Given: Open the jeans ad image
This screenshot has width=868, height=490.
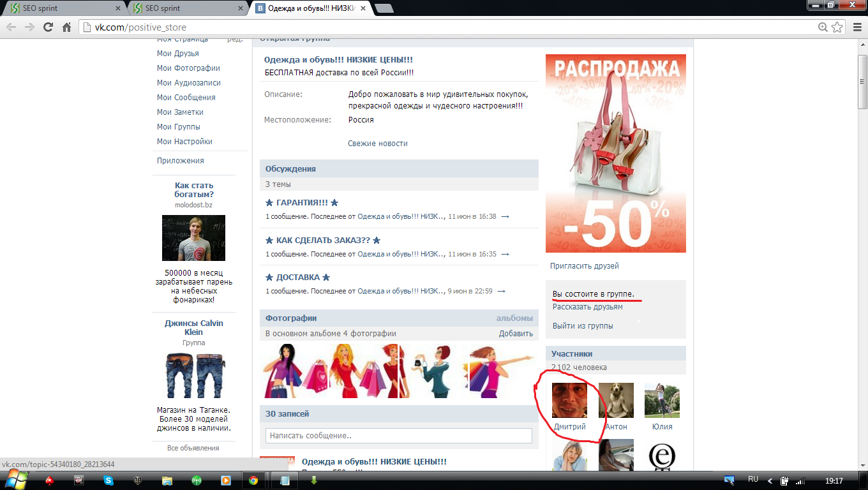Looking at the screenshot, I should [x=194, y=376].
